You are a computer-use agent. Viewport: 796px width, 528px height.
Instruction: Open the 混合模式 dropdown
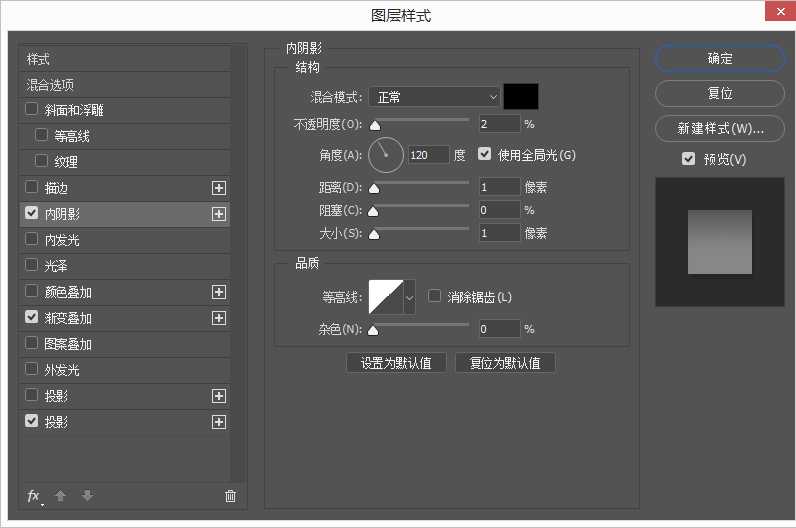435,96
